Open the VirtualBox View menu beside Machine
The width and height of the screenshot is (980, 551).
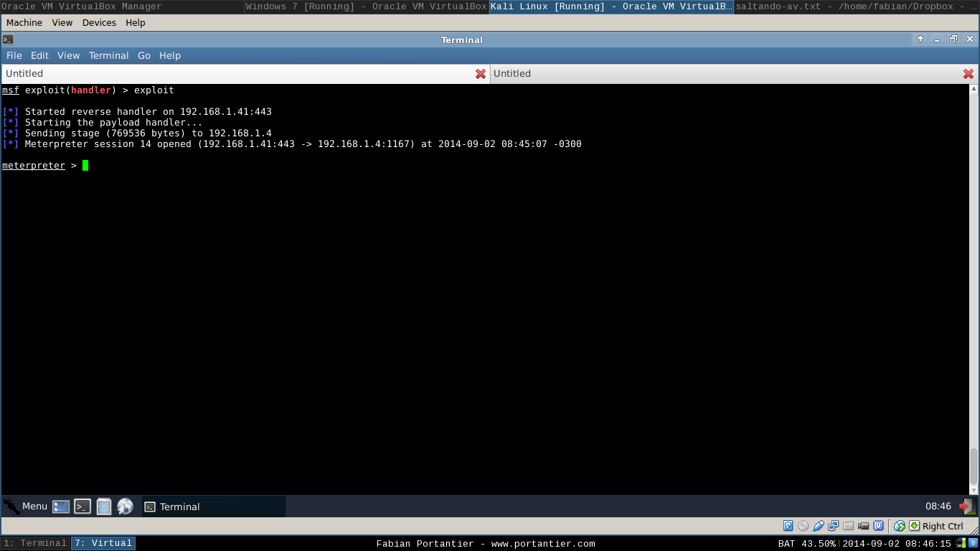[x=62, y=22]
